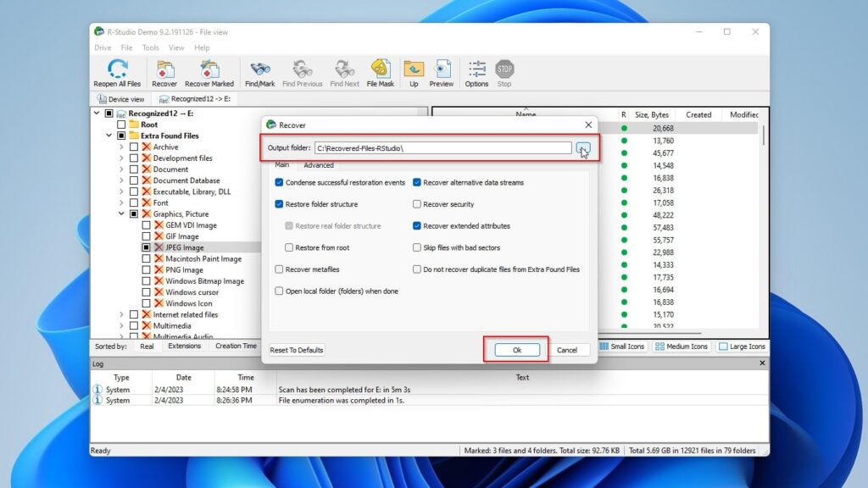Click the Up folder toolbar icon
The width and height of the screenshot is (868, 488).
tap(414, 69)
